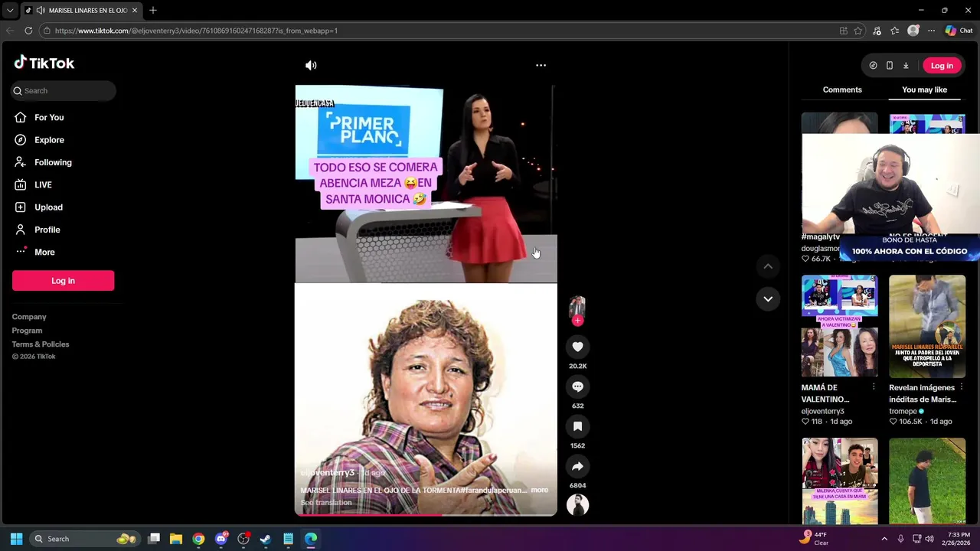
Task: Open the eljoventerry3 author link in recommendations
Action: (x=822, y=411)
